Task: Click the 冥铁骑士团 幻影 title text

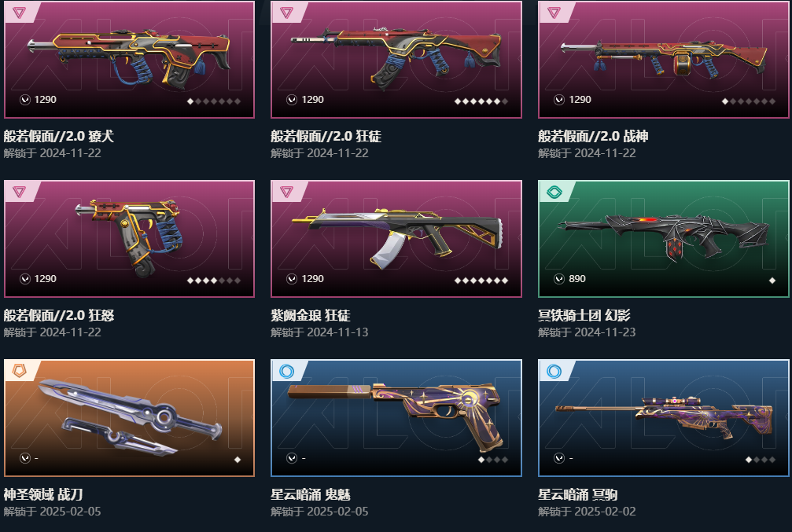Action: coord(584,315)
